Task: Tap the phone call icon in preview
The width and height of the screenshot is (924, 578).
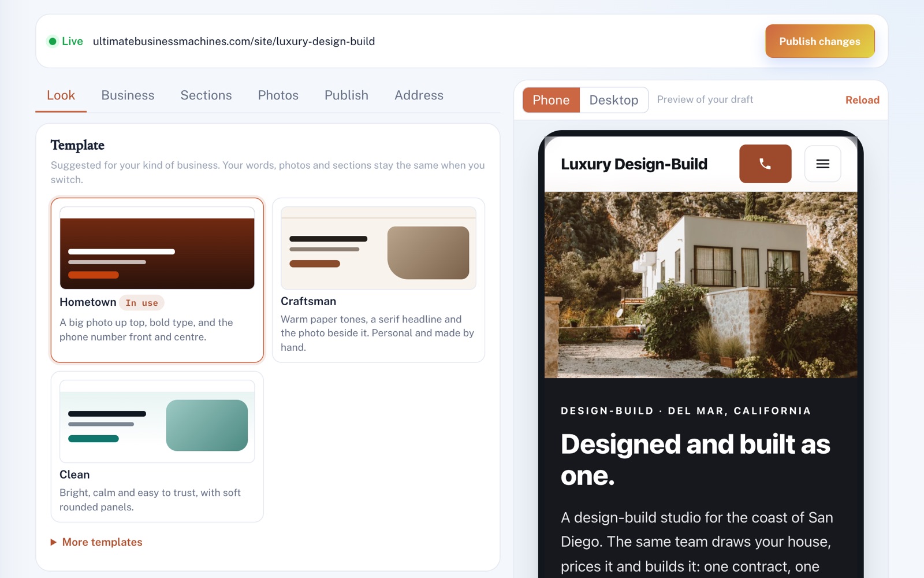Action: 765,164
